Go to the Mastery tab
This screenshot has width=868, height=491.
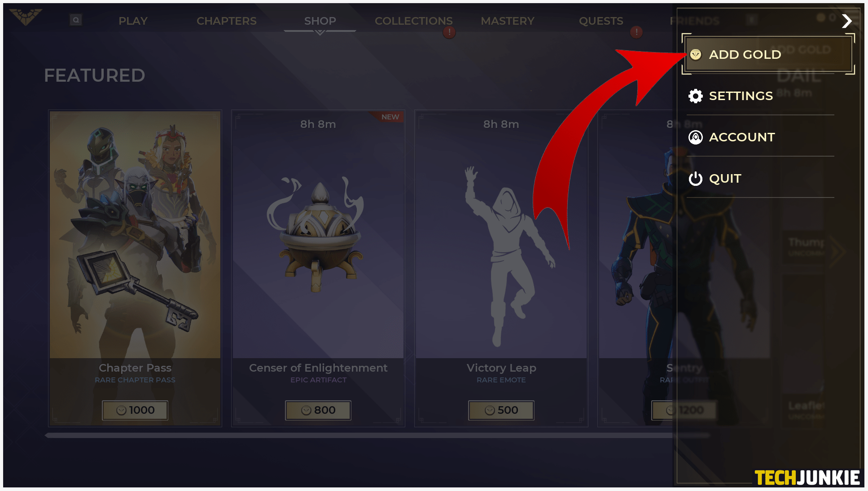pos(507,21)
